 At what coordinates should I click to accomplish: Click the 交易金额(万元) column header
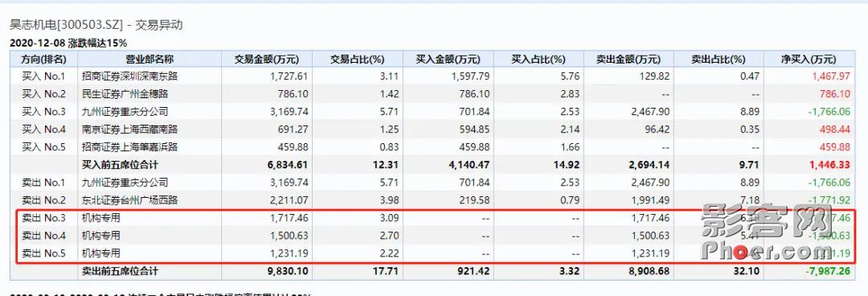[267, 60]
